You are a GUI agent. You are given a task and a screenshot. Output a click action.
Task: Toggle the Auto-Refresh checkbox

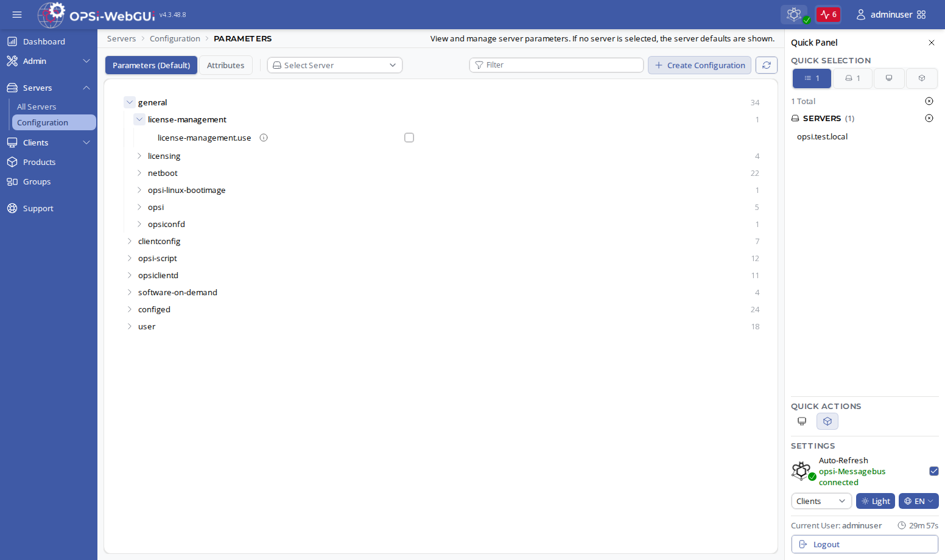tap(934, 471)
